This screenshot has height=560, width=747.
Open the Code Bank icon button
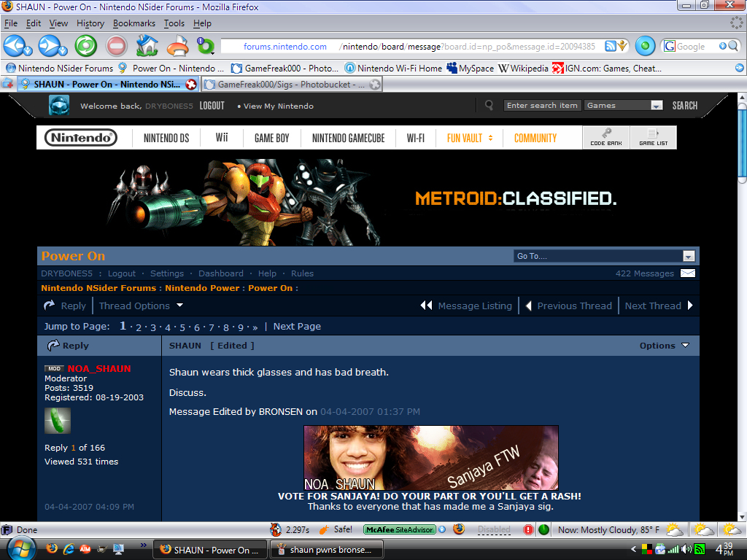(x=606, y=137)
